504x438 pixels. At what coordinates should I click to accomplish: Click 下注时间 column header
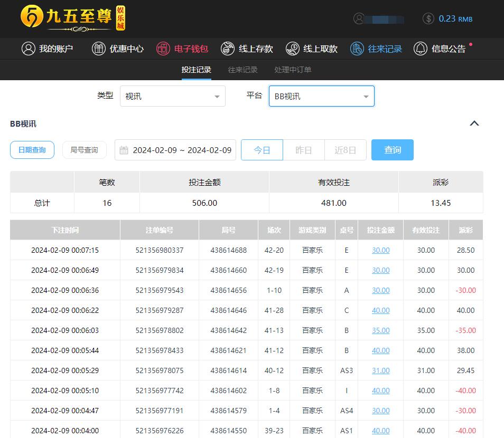coord(65,230)
